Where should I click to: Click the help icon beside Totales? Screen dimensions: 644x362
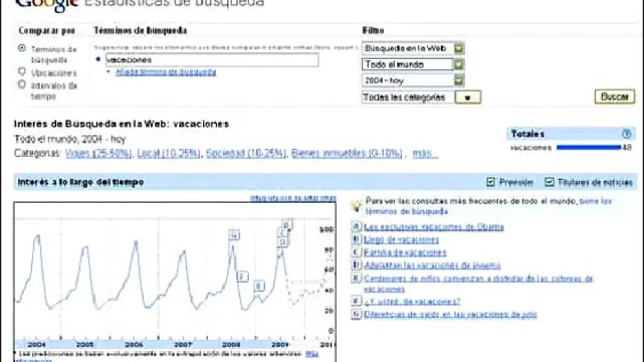click(x=626, y=133)
